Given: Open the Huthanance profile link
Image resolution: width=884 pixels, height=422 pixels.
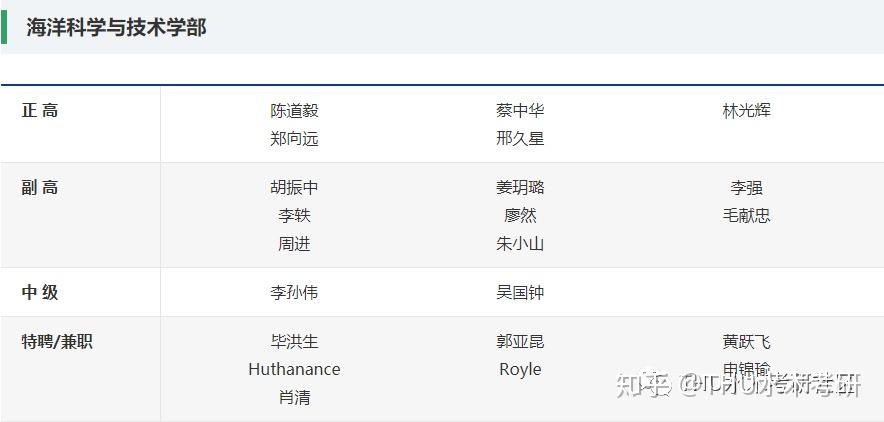Looking at the screenshot, I should pos(294,370).
